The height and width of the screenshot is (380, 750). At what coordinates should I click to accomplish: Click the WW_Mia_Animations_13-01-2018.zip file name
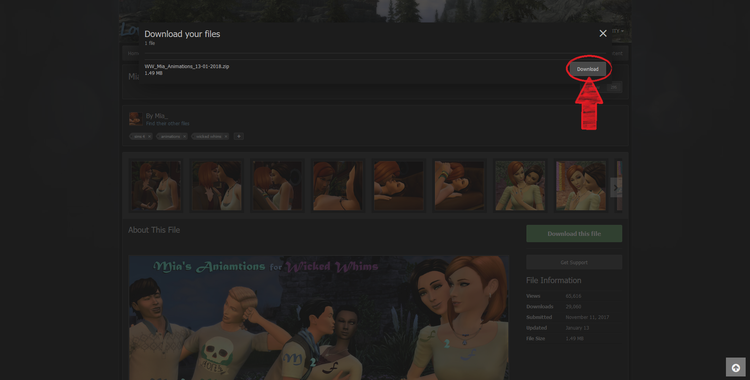click(187, 66)
